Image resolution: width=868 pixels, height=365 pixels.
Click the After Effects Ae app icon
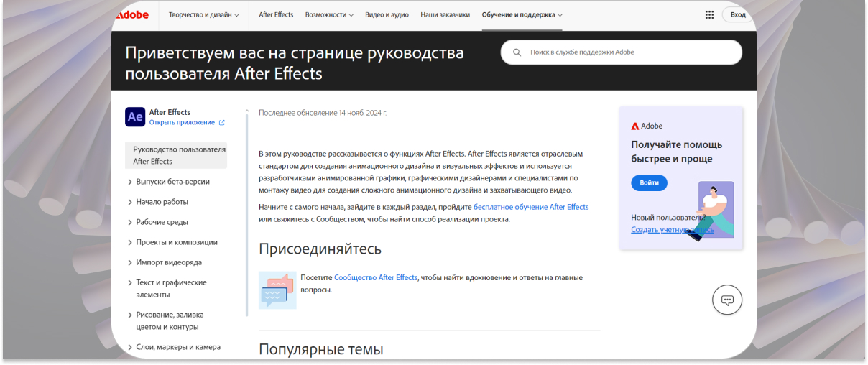(x=135, y=117)
